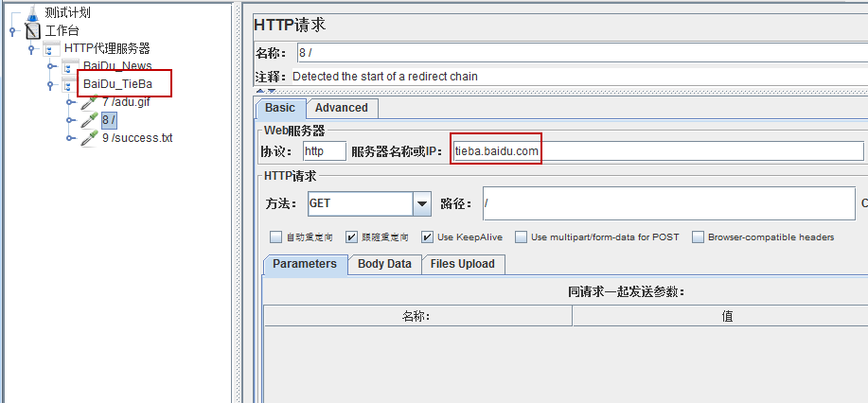
Task: Click the 协议 http field
Action: pos(325,151)
